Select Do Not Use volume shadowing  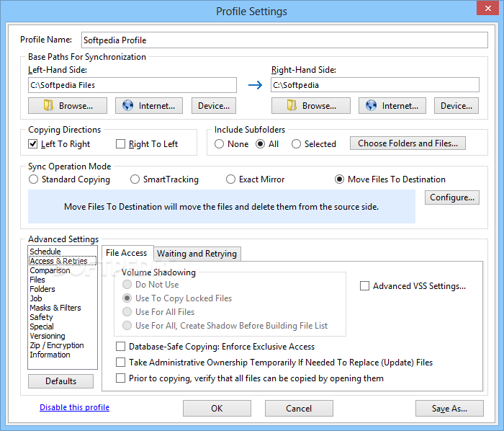tap(127, 285)
